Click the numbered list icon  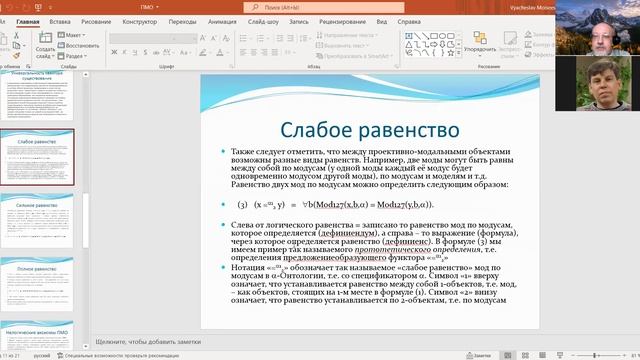tap(260, 38)
